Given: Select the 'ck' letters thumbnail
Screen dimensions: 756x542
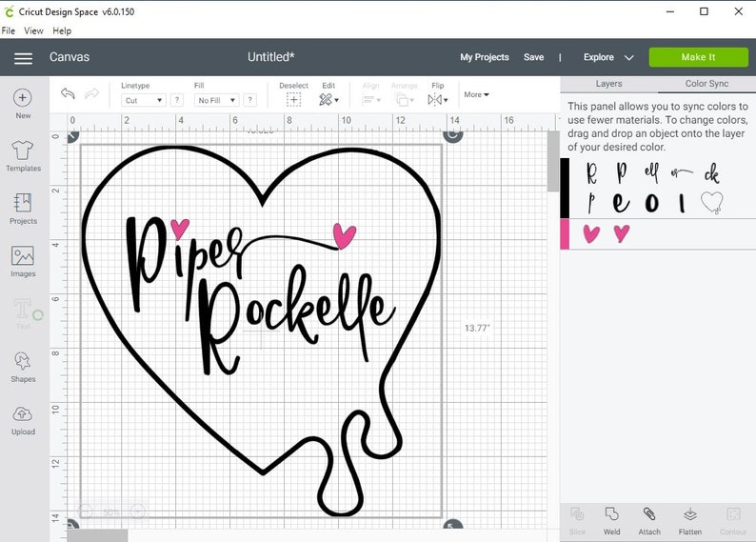Looking at the screenshot, I should (x=712, y=173).
